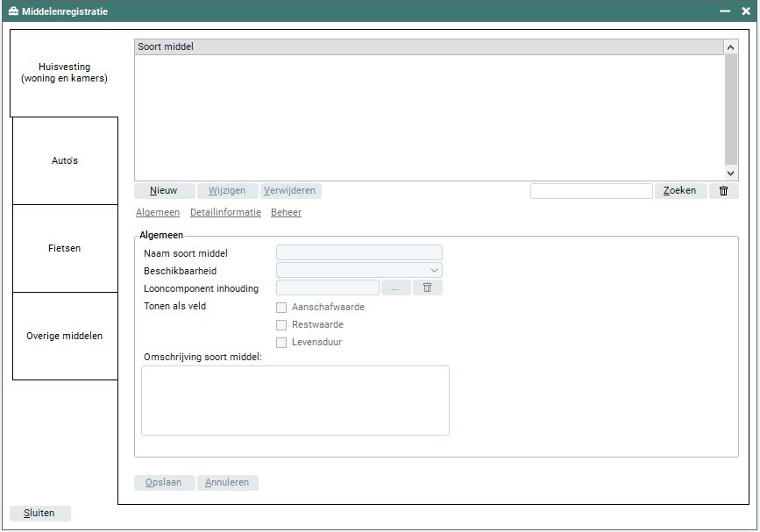Tick the Restwaarde checkbox
Viewport: 760px width, 532px height.
[x=281, y=325]
